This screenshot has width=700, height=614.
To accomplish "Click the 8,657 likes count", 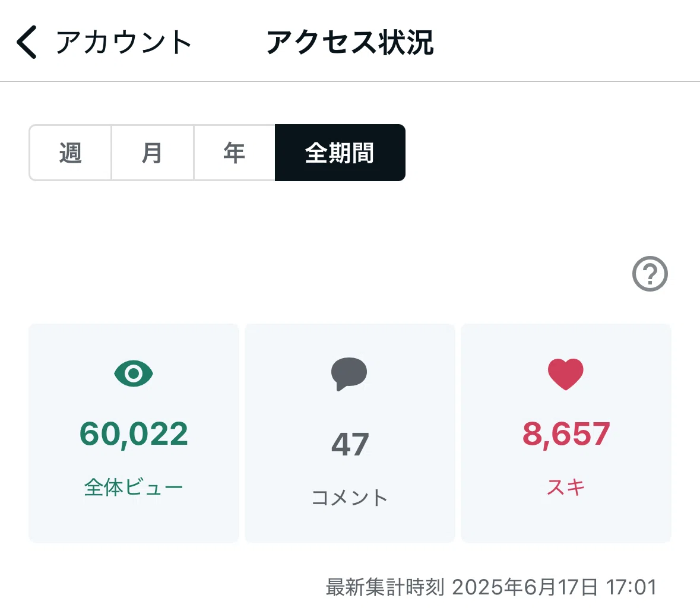I will [566, 433].
